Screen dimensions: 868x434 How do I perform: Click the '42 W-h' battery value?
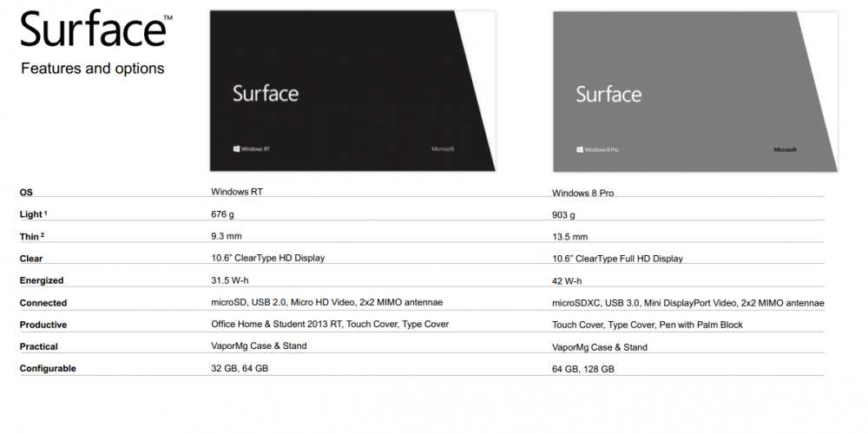coord(567,281)
